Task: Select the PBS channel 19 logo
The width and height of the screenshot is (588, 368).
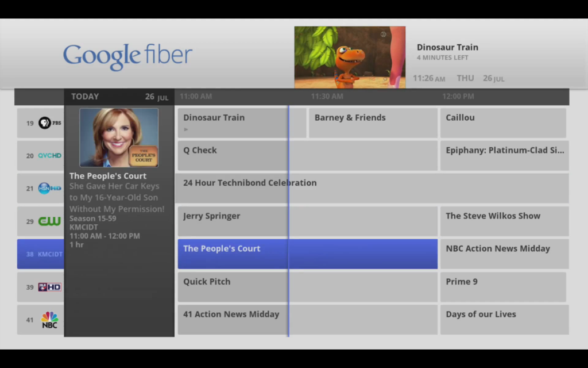Action: coord(49,123)
